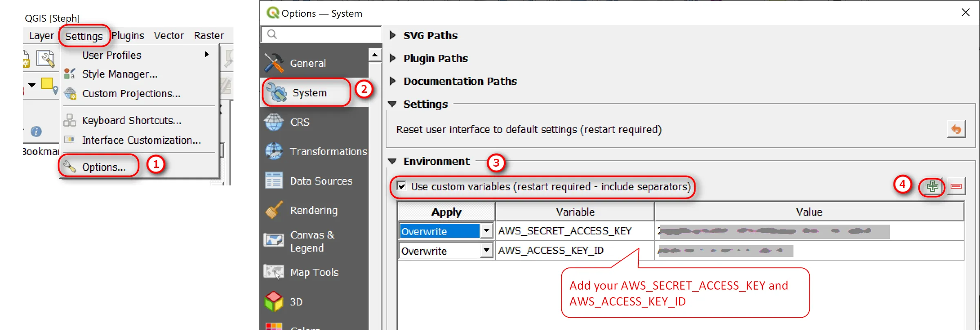980x330 pixels.
Task: Select the General options page icon
Action: click(274, 63)
